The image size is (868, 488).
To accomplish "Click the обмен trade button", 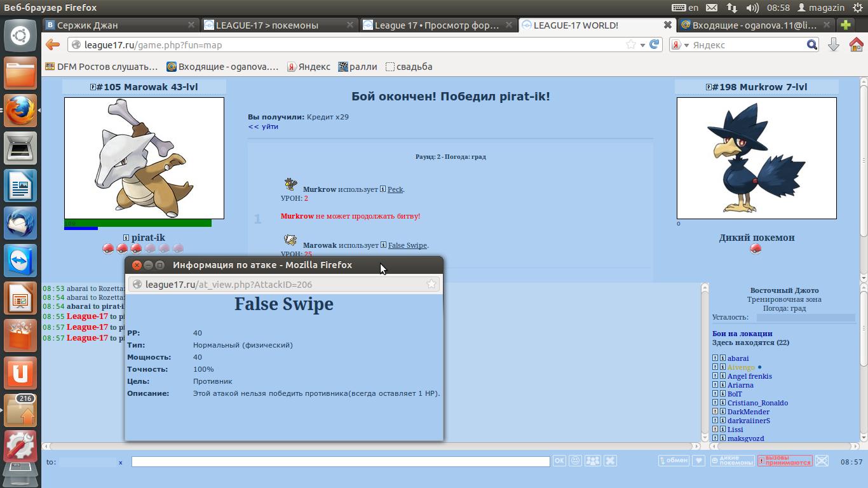I will [x=674, y=461].
